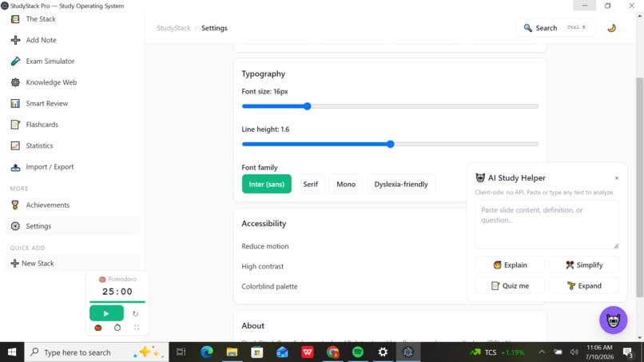Open Flashcards from the sidebar
Viewport: 644px width, 362px height.
[x=72, y=125]
